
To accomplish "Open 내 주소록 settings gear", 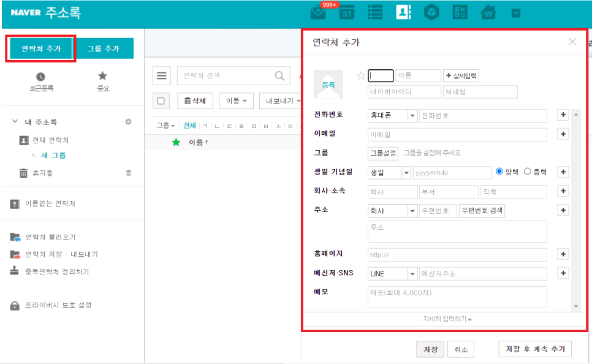I will click(x=128, y=121).
